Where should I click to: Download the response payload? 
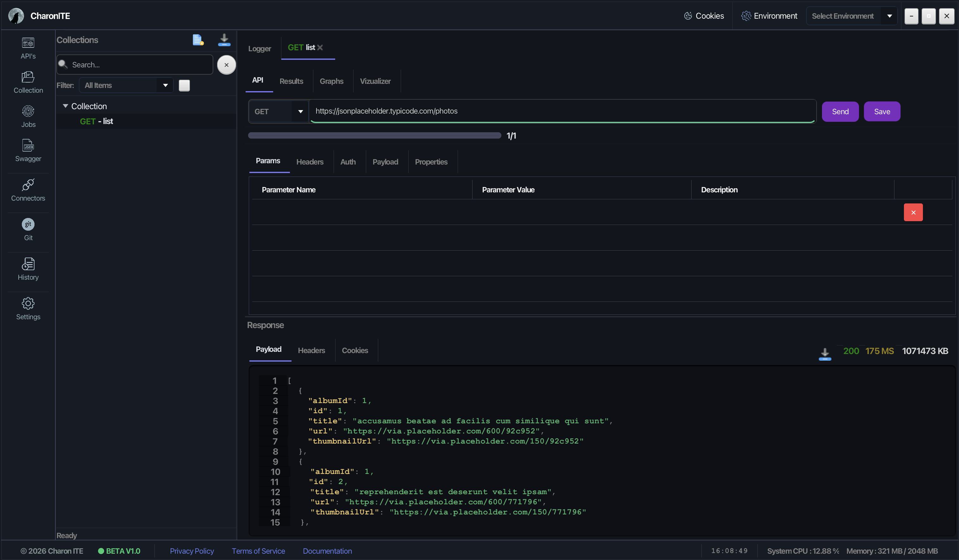[825, 353]
